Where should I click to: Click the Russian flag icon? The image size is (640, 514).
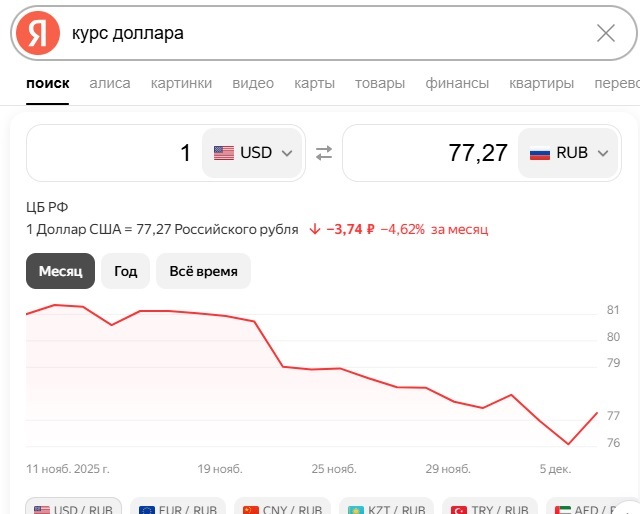point(540,153)
